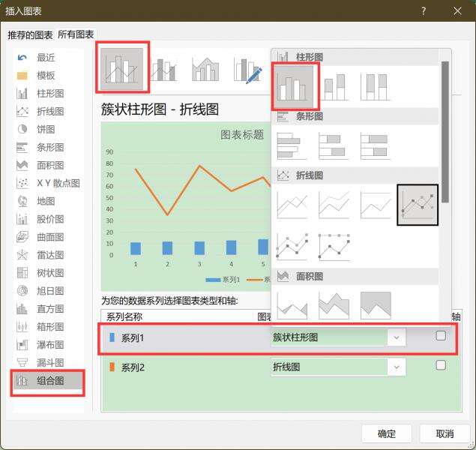This screenshot has height=450, width=476.
Task: Enable secondary axis checkbox for 系列1
Action: tap(441, 336)
